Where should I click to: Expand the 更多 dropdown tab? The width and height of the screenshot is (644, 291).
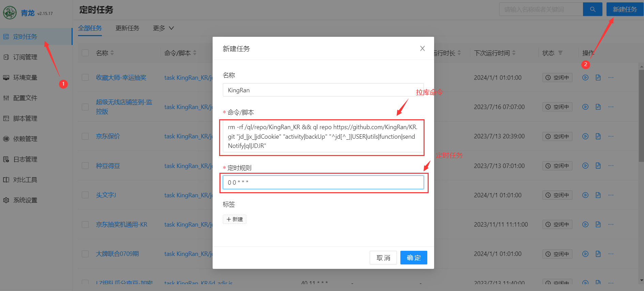tap(164, 28)
